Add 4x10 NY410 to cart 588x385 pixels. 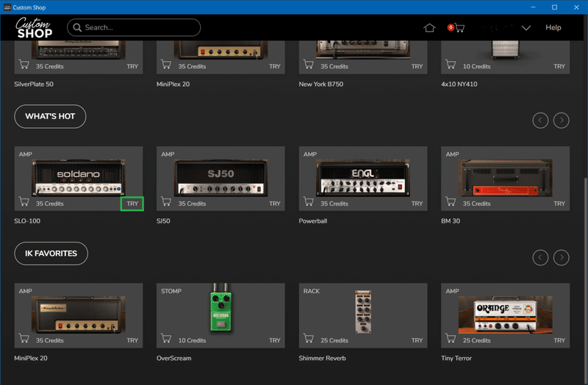(x=451, y=65)
